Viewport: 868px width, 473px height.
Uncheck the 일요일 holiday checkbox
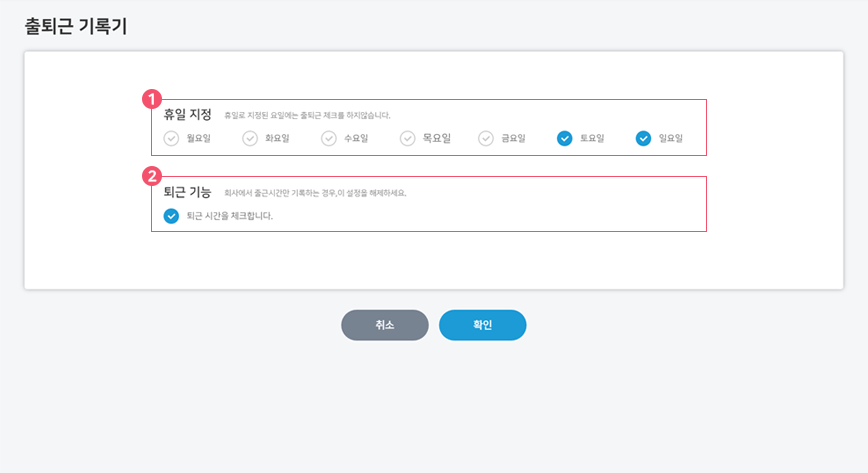643,138
